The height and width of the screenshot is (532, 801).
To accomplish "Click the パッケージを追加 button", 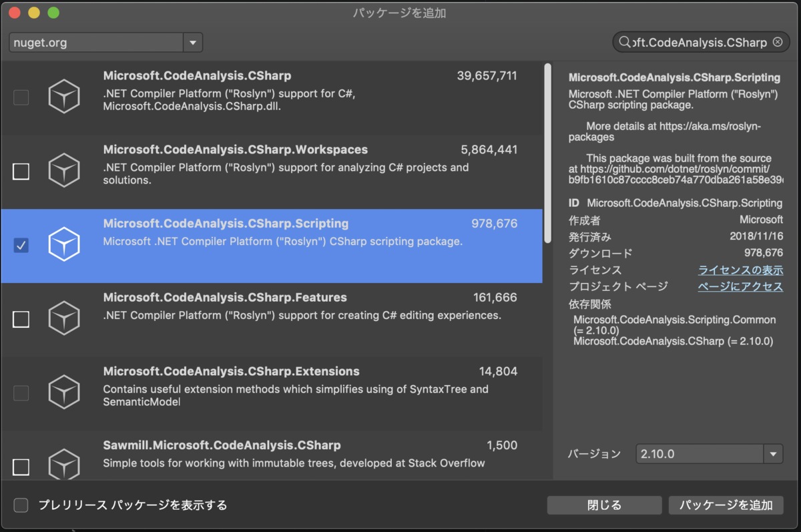I will coord(726,505).
